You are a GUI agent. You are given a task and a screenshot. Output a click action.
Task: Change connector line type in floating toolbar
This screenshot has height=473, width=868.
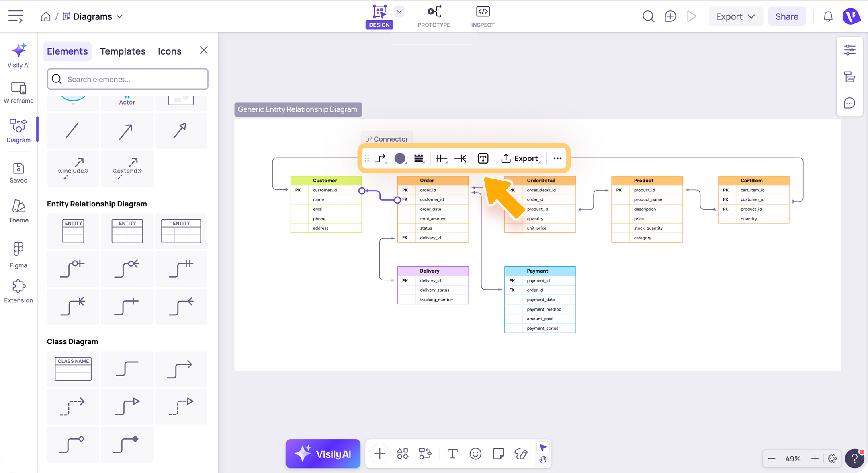381,158
